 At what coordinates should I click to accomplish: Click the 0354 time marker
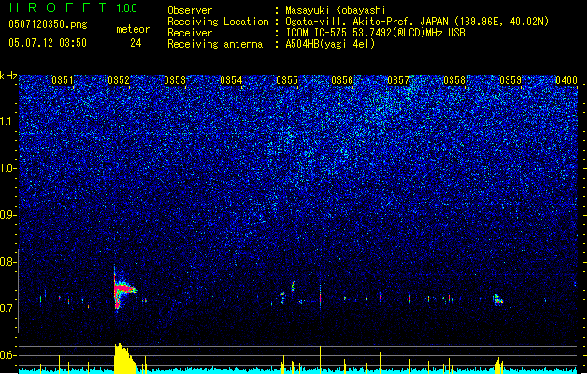pos(231,80)
